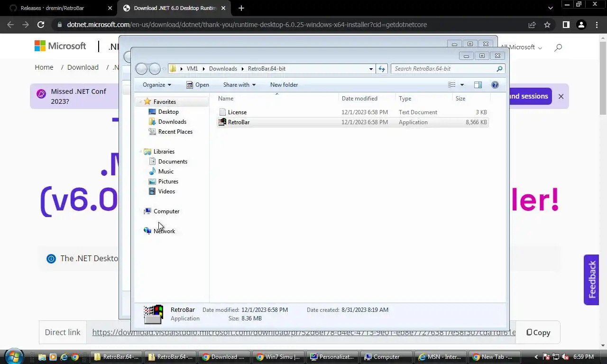Open the Feedback side tab
The height and width of the screenshot is (364, 607).
click(x=591, y=280)
